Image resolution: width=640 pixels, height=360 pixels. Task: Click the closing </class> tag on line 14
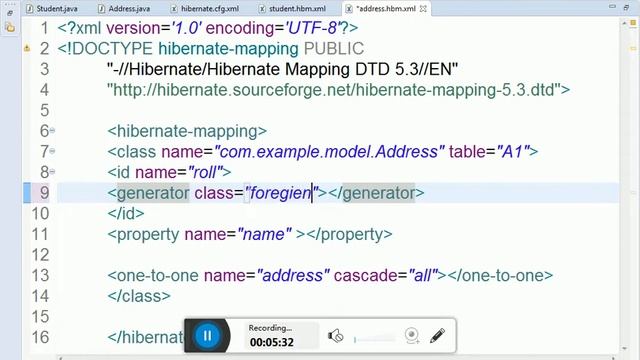tap(139, 296)
